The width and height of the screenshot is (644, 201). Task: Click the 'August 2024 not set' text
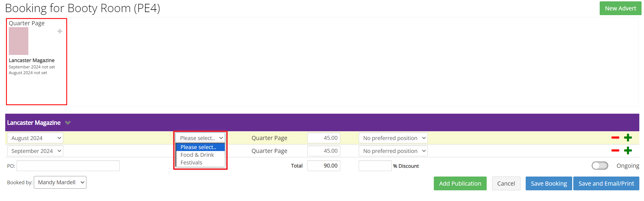tap(28, 73)
